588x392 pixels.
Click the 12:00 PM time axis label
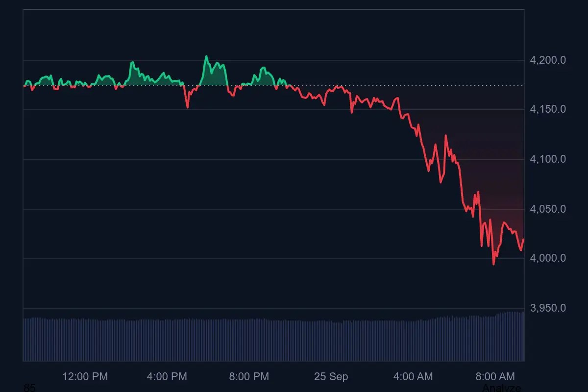click(x=85, y=377)
